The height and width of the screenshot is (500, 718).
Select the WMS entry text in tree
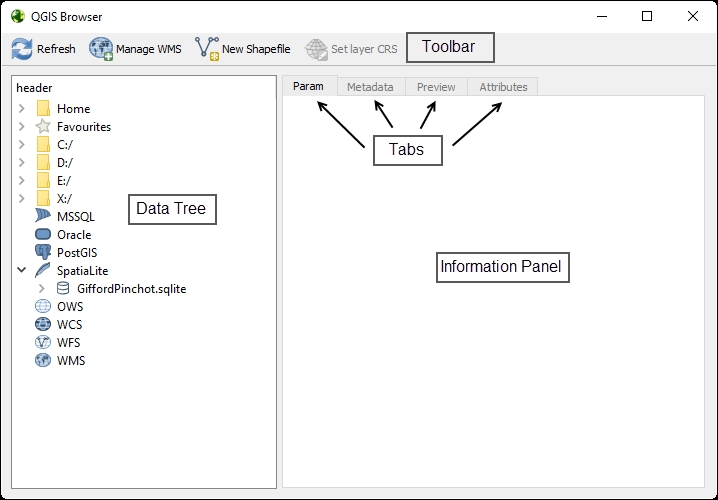coord(71,360)
